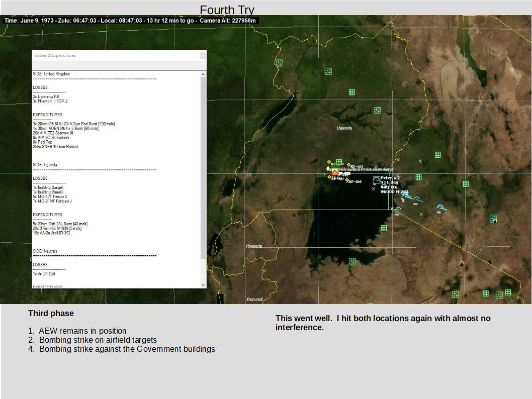This screenshot has width=532, height=399.
Task: Click the '28x 37mm/63 M1939' row
Action: 57,229
